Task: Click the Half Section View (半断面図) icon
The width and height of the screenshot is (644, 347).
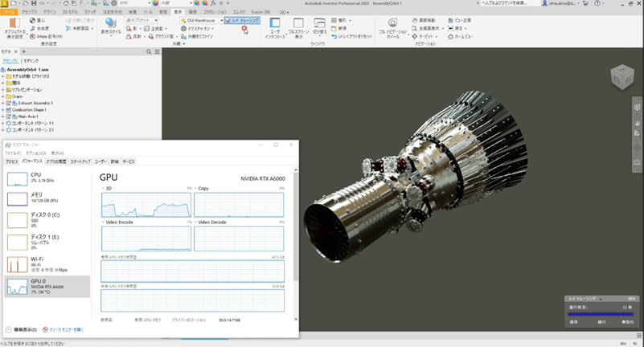Action: pos(68,28)
